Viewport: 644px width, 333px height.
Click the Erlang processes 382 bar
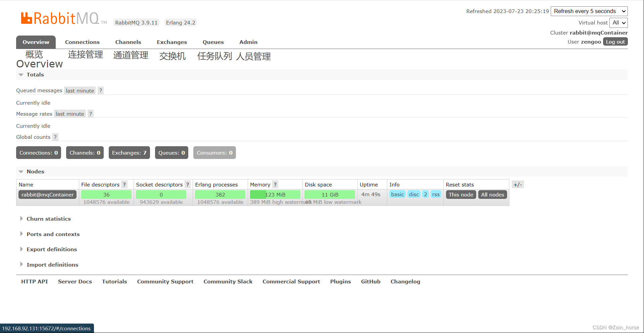click(x=220, y=195)
